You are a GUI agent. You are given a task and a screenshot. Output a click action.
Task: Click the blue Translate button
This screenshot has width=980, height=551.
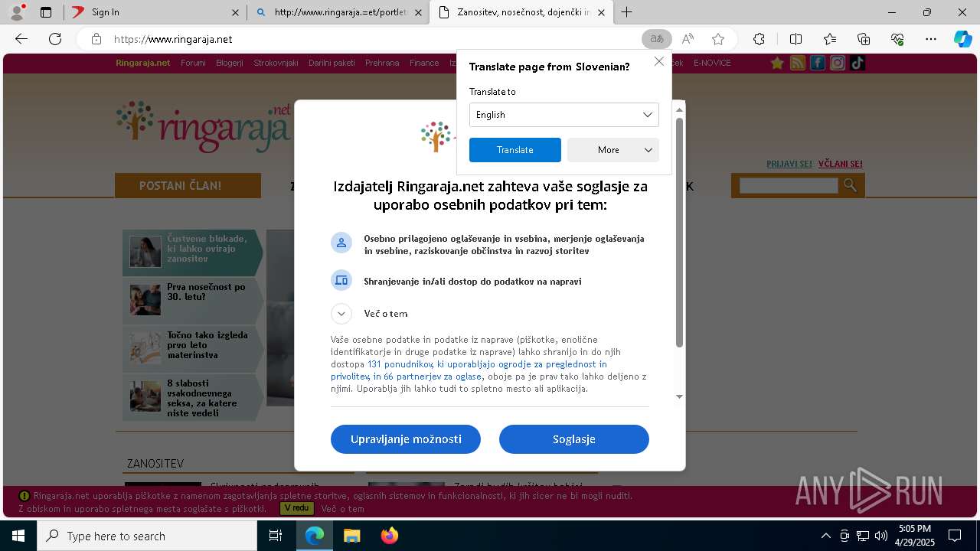click(x=515, y=150)
